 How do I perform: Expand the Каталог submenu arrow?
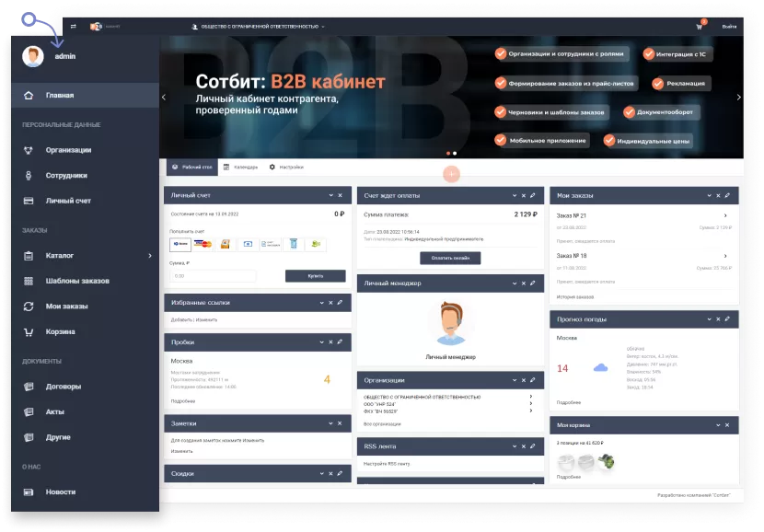pyautogui.click(x=150, y=256)
